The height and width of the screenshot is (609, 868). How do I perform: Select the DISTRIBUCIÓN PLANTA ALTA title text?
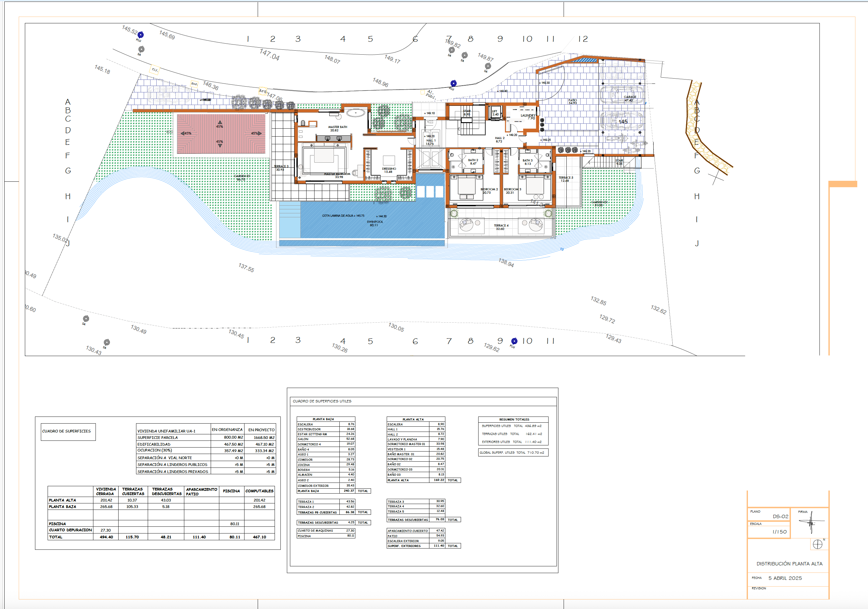[789, 563]
